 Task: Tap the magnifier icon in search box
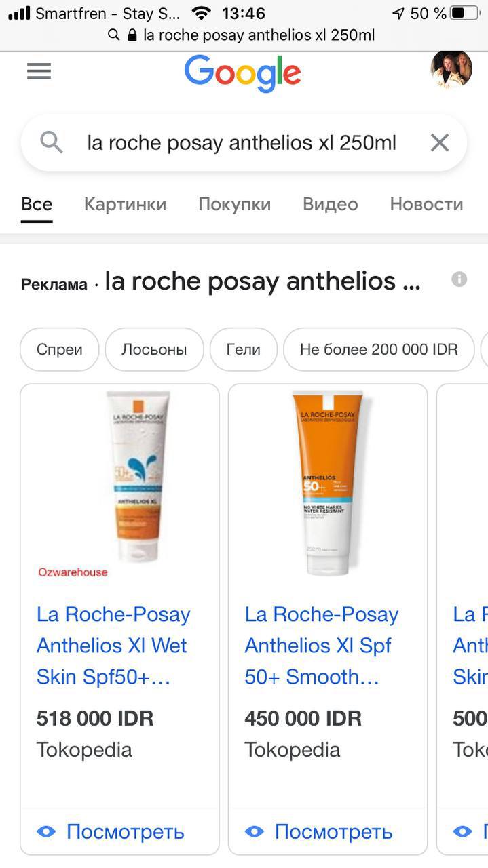point(52,142)
